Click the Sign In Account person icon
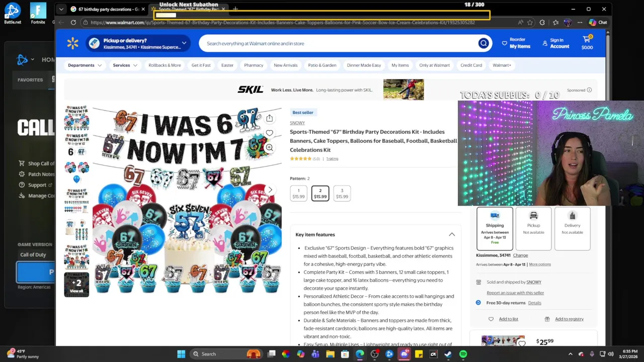Image resolution: width=644 pixels, height=362 pixels. pos(545,44)
